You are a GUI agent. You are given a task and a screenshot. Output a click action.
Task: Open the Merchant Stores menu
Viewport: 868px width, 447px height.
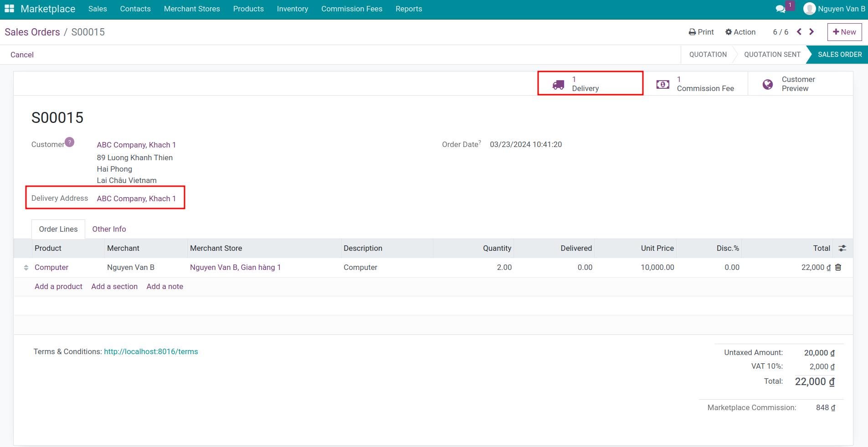coord(192,9)
